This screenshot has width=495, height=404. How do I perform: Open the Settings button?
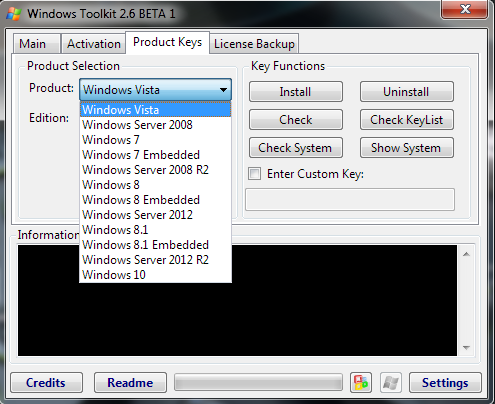coord(445,383)
